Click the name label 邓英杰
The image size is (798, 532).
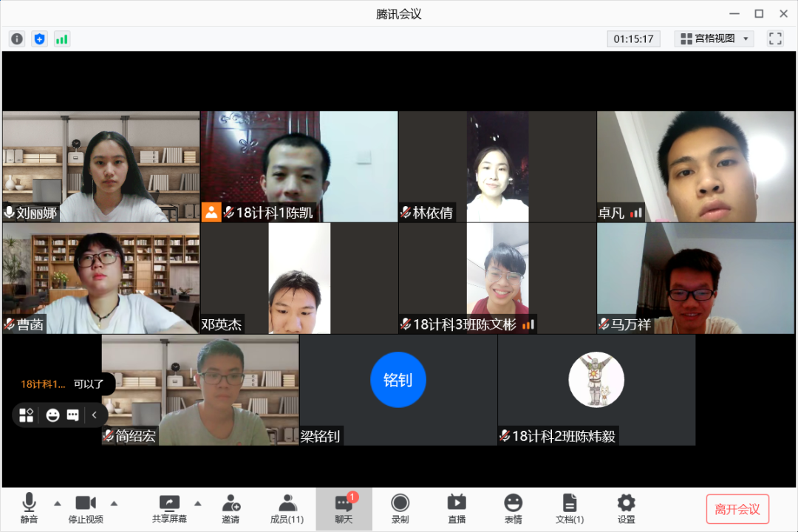[x=222, y=325]
